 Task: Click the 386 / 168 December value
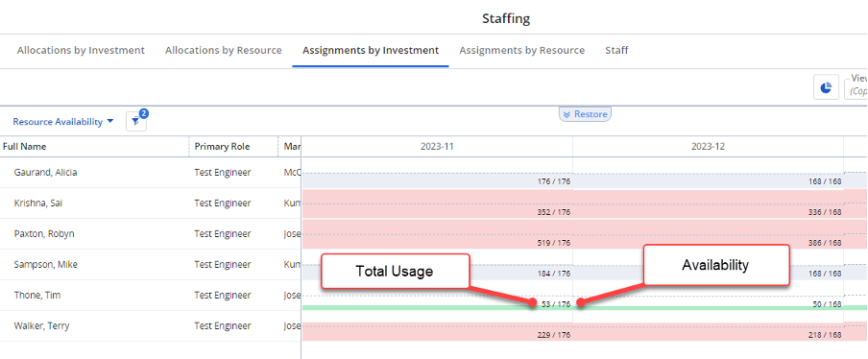824,243
